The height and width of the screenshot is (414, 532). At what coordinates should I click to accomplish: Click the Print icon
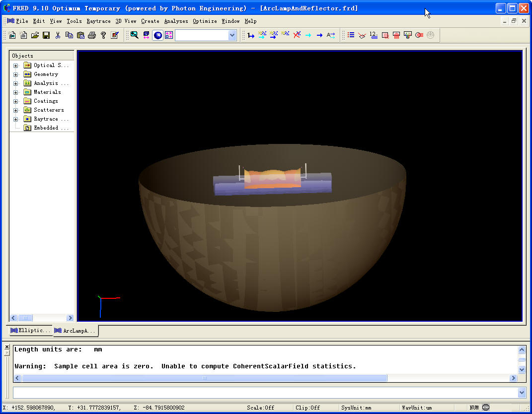click(x=91, y=35)
